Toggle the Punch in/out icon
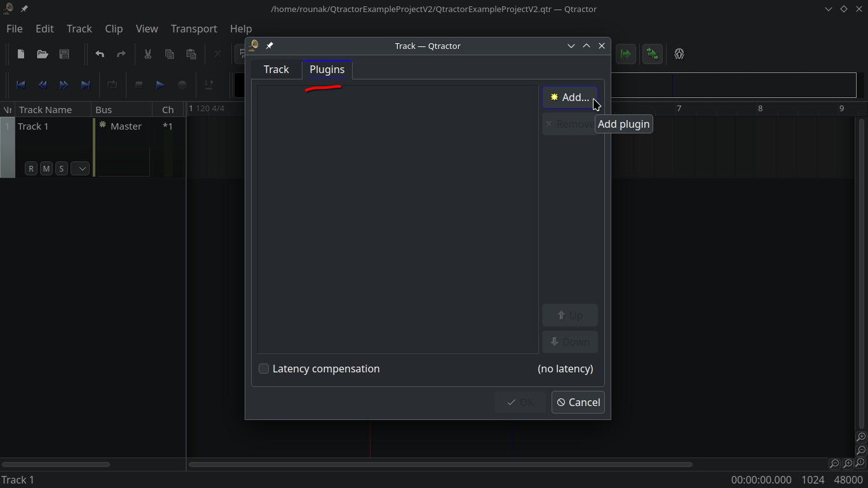 tap(208, 85)
